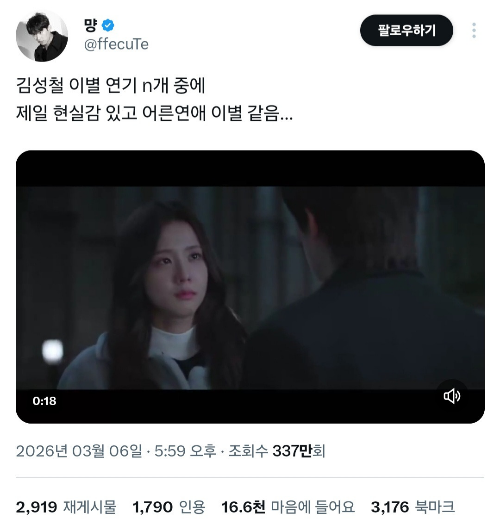This screenshot has height=529, width=500.
Task: Open the three-dot more options menu
Action: click(x=474, y=30)
